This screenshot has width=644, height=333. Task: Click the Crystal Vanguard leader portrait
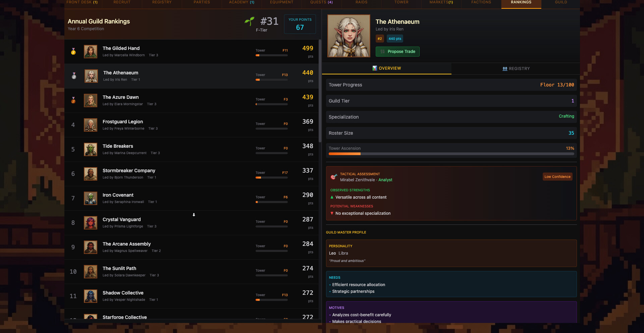click(x=91, y=223)
